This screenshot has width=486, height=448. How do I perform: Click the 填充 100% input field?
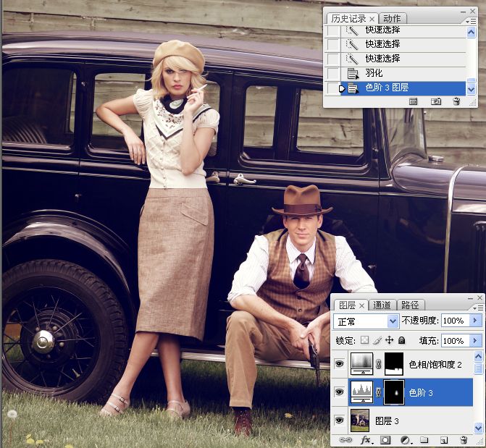[x=456, y=341]
